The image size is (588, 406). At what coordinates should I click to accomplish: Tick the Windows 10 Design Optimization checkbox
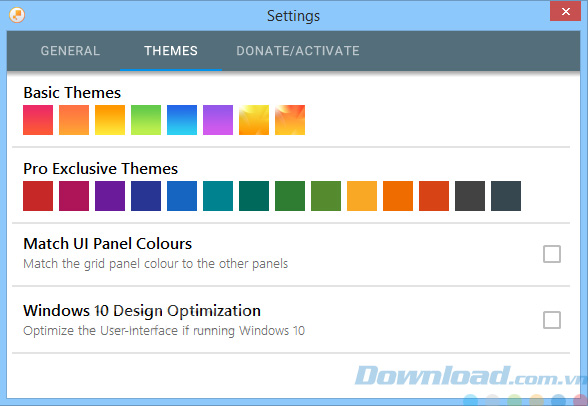(x=552, y=320)
